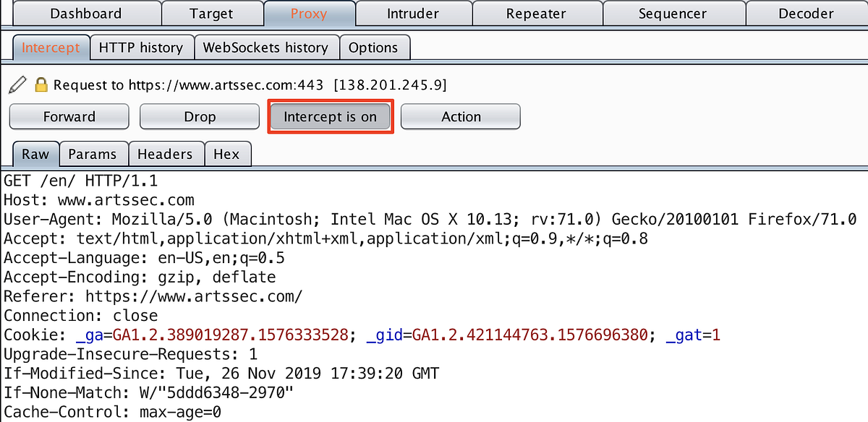Open the Intruder tab
The width and height of the screenshot is (868, 422).
(x=413, y=13)
